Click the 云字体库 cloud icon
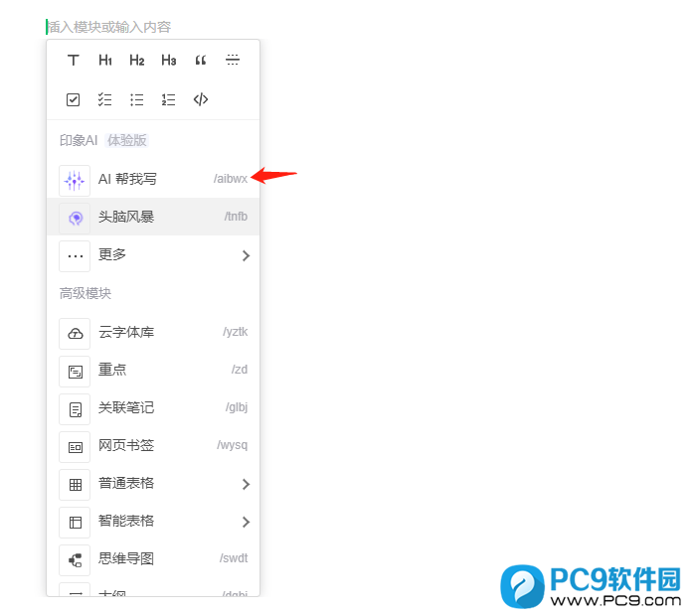 [x=75, y=334]
